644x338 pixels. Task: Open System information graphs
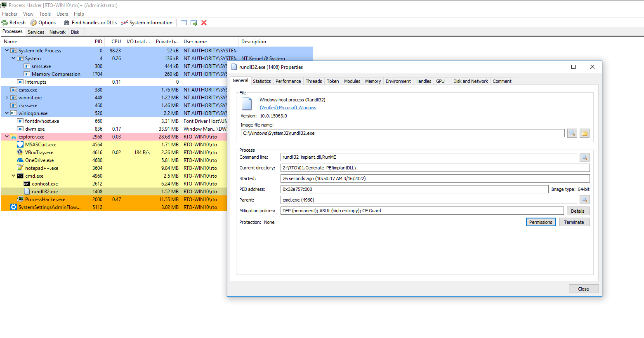[x=147, y=23]
